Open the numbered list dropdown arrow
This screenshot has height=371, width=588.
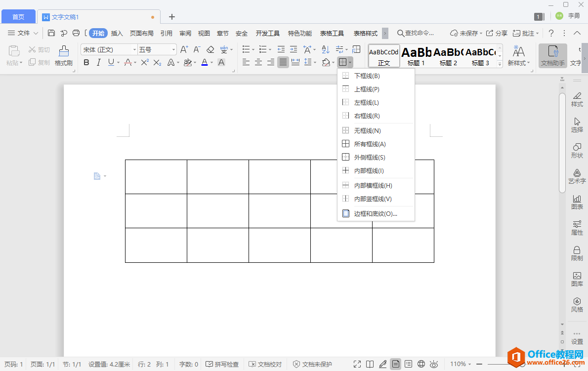270,50
